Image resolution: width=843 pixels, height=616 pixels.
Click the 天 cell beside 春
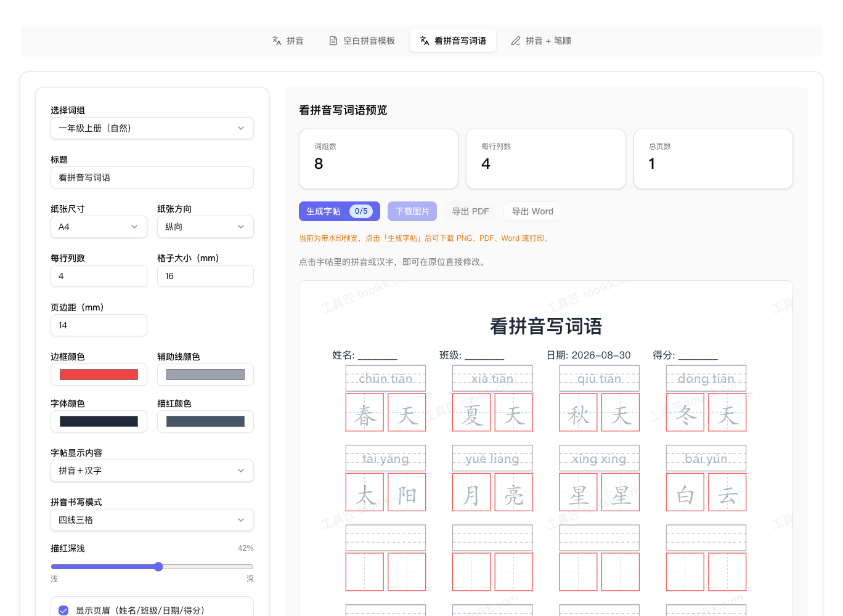[407, 412]
